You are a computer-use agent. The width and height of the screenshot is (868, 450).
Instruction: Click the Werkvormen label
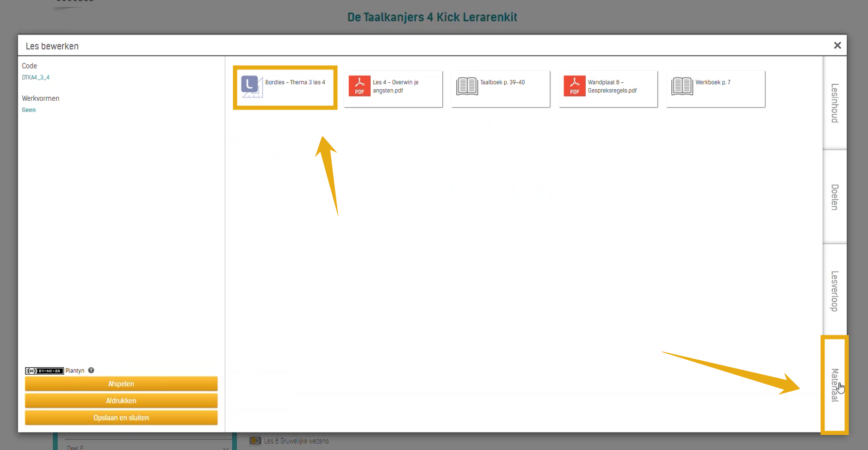[x=41, y=98]
